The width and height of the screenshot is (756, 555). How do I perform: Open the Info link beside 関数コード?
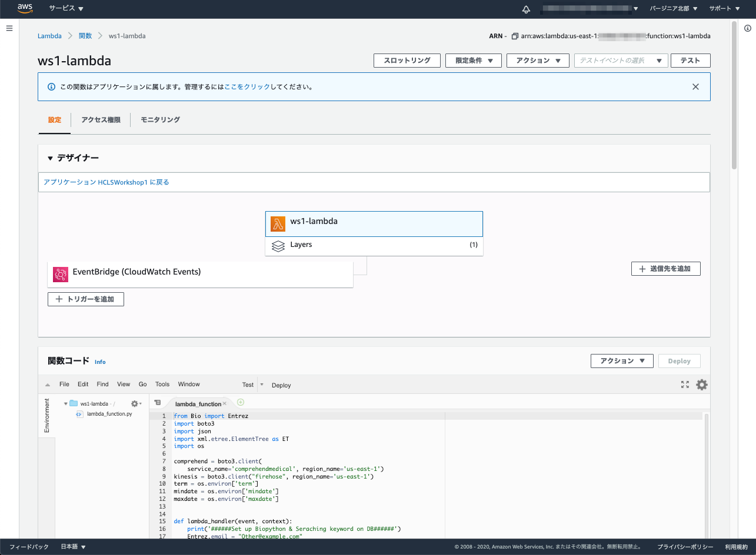pyautogui.click(x=100, y=362)
